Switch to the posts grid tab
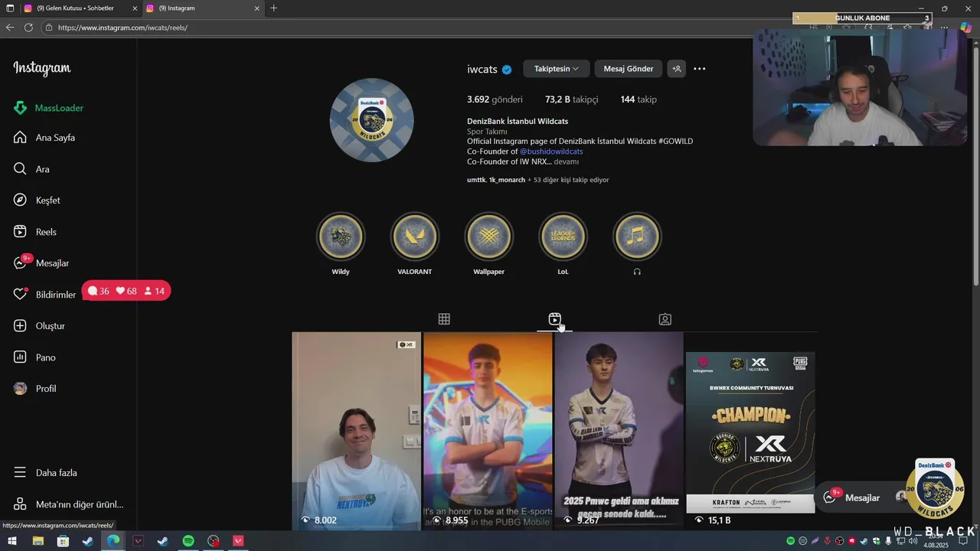Screen dimensions: 980x551 coord(444,319)
